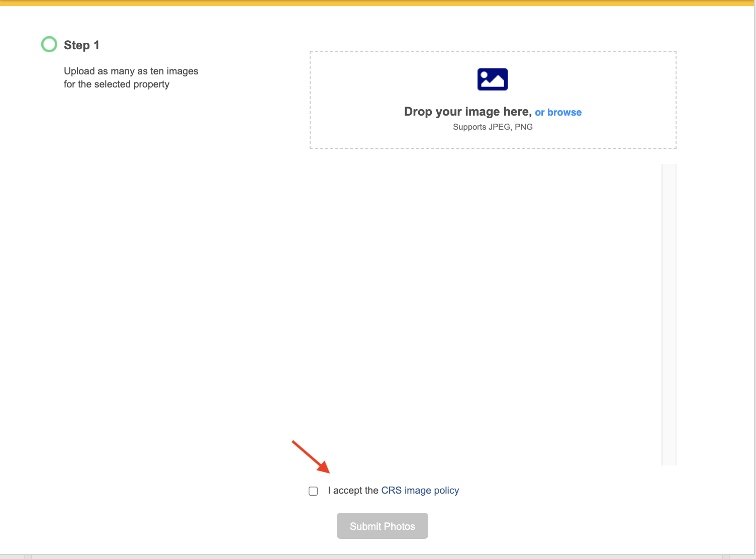Click the Submit Photos button
The image size is (756, 559).
pos(383,526)
